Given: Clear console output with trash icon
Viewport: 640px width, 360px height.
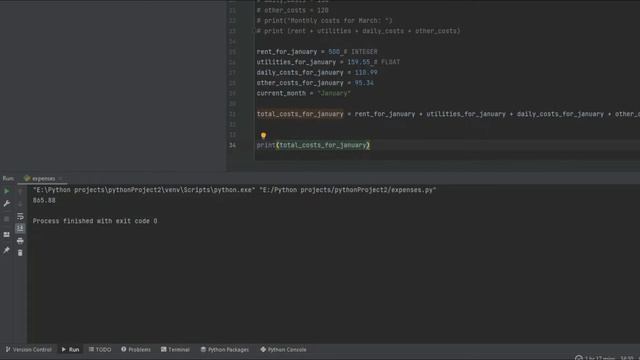Looking at the screenshot, I should (20, 253).
